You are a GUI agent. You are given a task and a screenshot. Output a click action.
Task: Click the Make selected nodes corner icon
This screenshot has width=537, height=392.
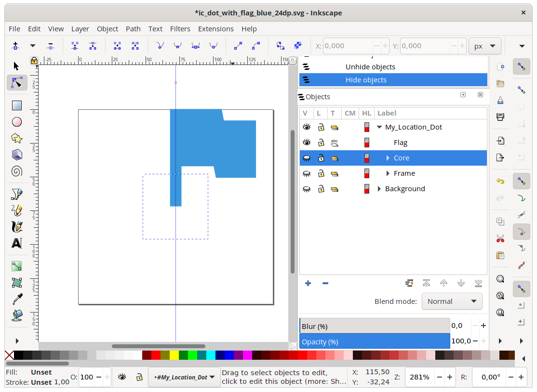coord(160,45)
